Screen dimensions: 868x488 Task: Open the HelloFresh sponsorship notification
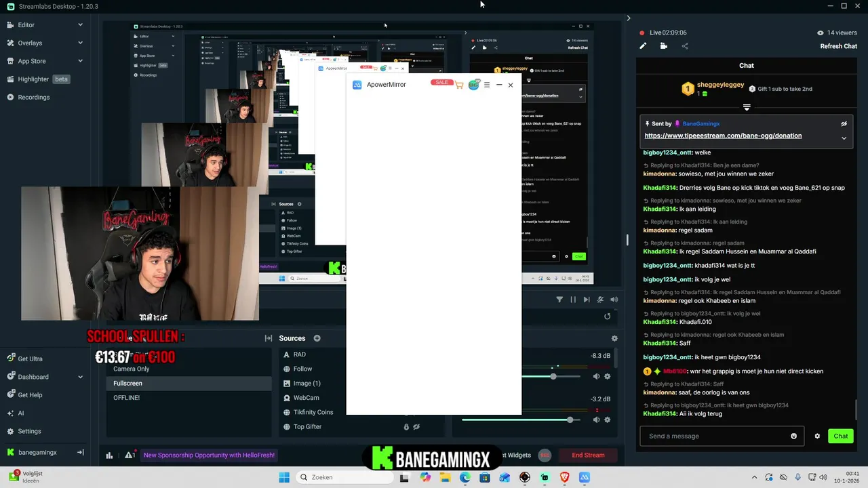[x=209, y=455]
